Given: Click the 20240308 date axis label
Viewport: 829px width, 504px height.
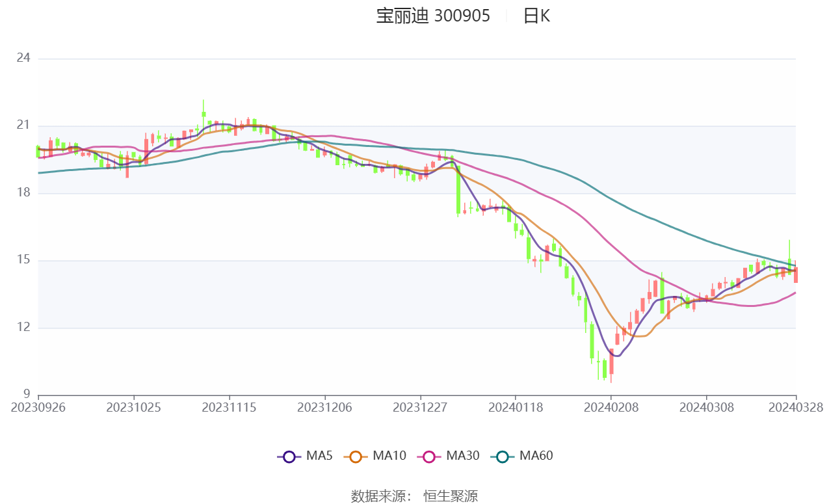Looking at the screenshot, I should [x=707, y=407].
